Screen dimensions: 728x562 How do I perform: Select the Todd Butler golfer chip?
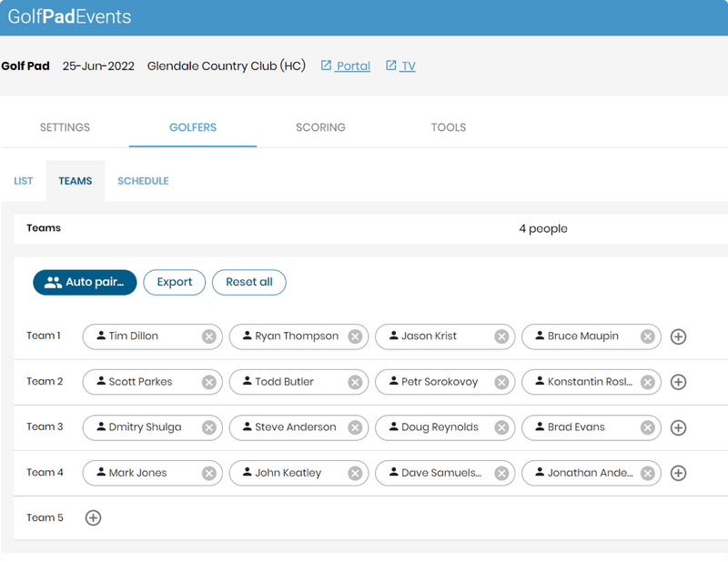click(299, 382)
